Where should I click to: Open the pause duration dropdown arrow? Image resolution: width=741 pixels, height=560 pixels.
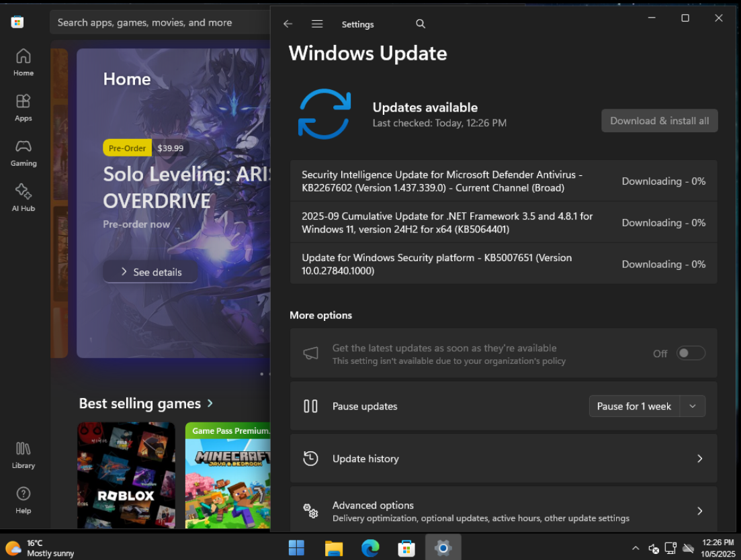[x=693, y=406]
